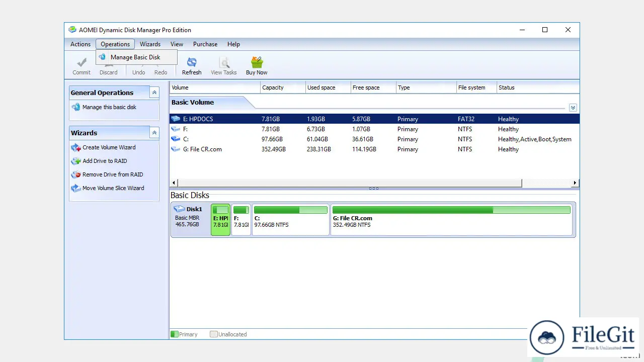Select the C: volume row
The height and width of the screenshot is (362, 644).
(374, 139)
